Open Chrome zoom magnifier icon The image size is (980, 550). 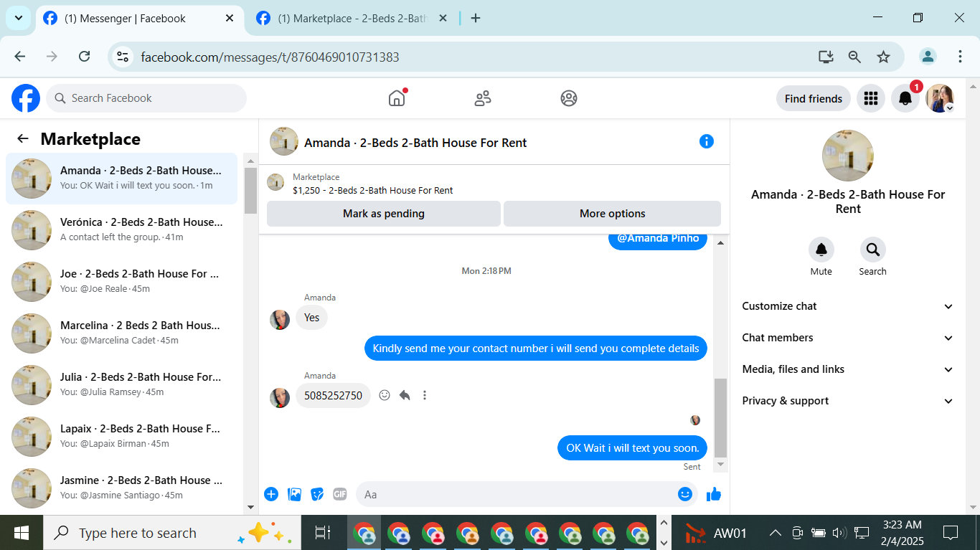(x=854, y=57)
